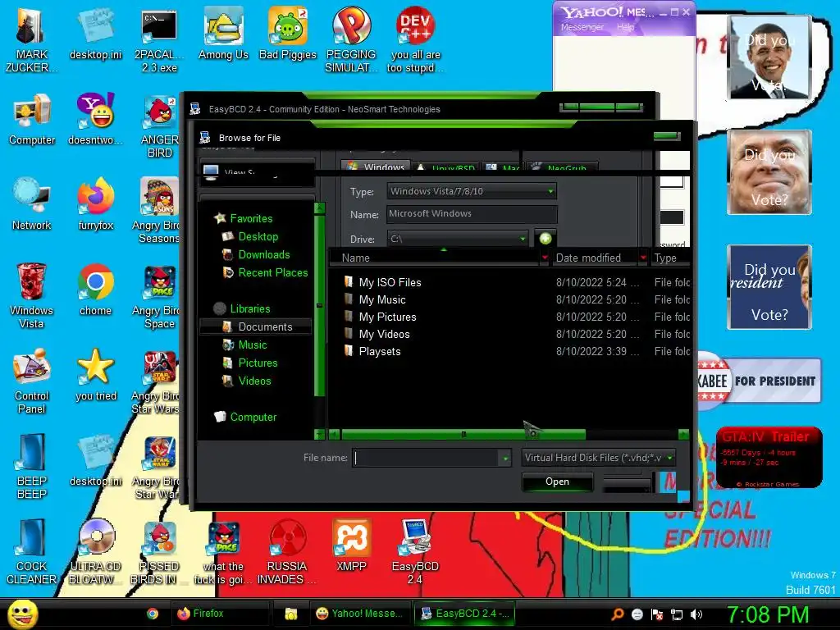Select the 'you tried' star icon

95,375
